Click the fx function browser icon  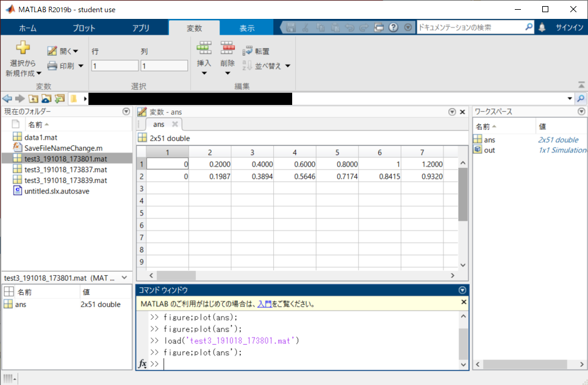pos(143,364)
